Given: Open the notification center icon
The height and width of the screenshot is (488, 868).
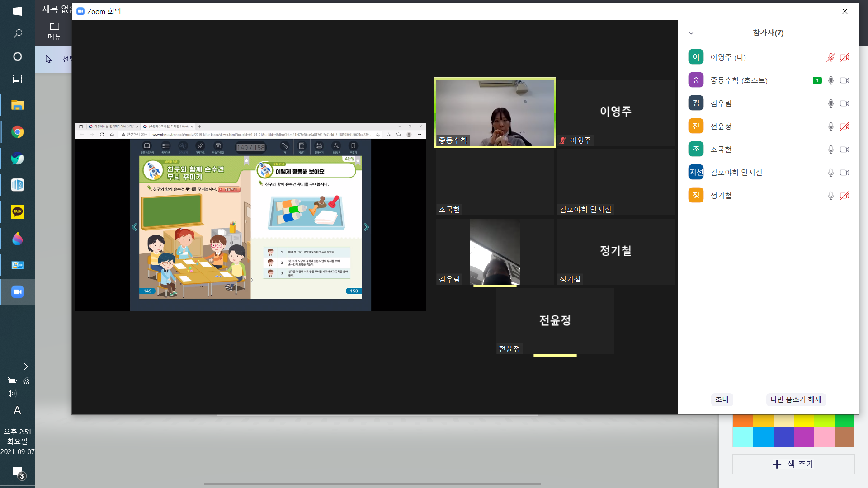Looking at the screenshot, I should (18, 473).
